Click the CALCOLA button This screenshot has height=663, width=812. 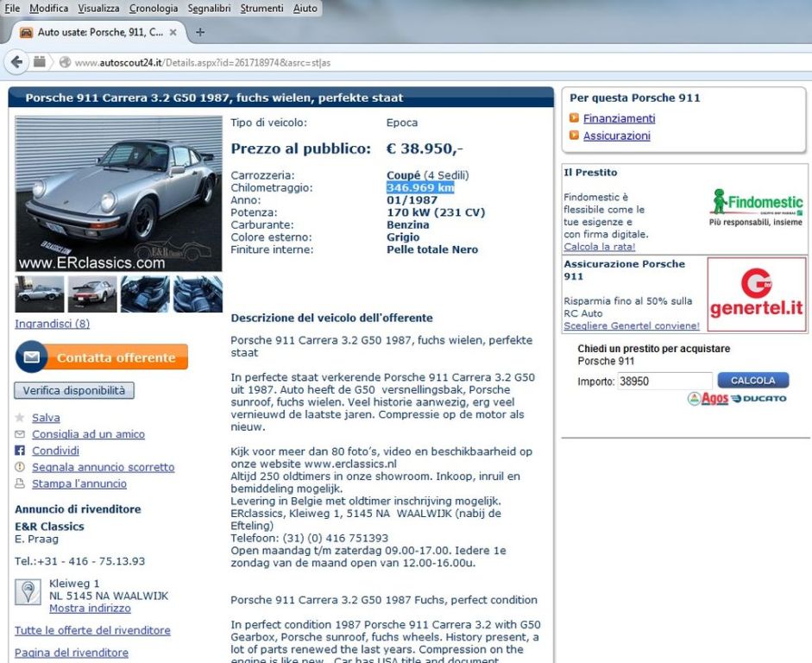coord(753,381)
